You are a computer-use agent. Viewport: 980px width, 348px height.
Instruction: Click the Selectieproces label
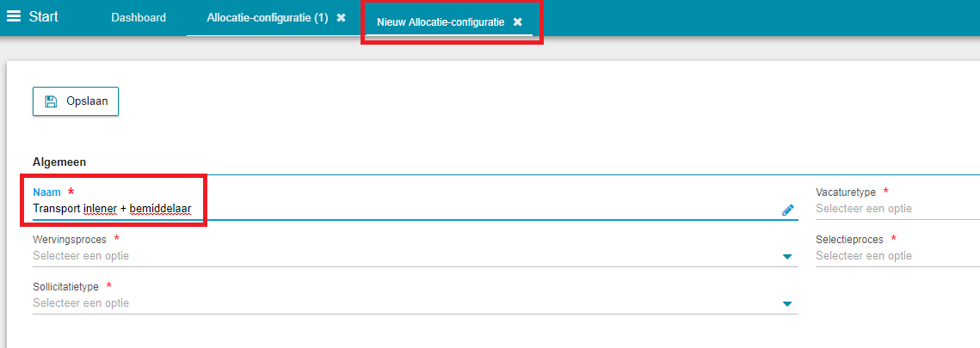click(849, 240)
